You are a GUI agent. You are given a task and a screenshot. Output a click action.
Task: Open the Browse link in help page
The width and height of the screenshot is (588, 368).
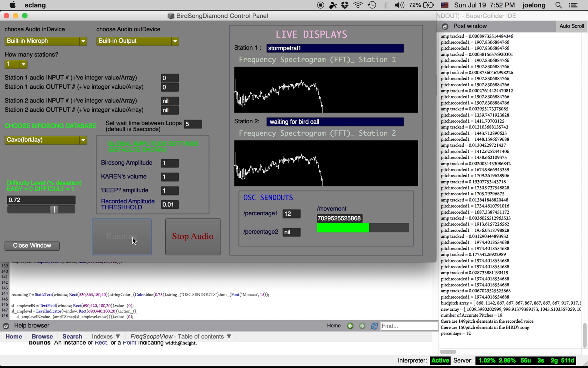point(42,337)
